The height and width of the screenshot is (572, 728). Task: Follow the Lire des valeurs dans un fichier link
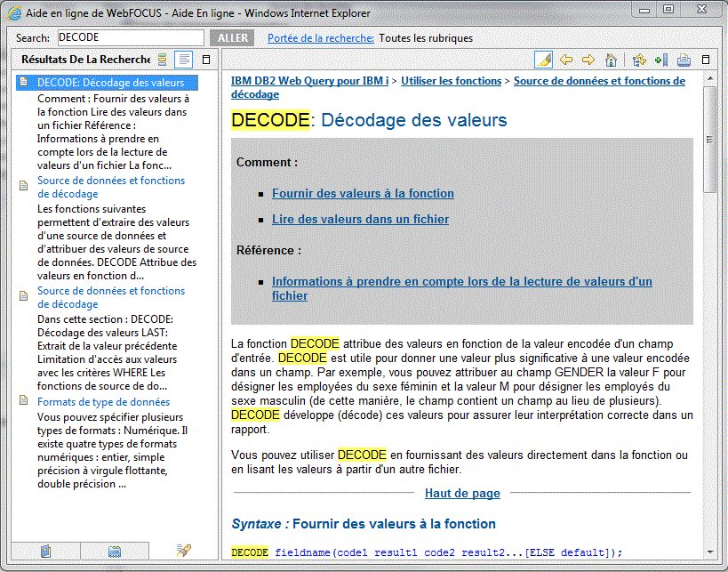(360, 219)
